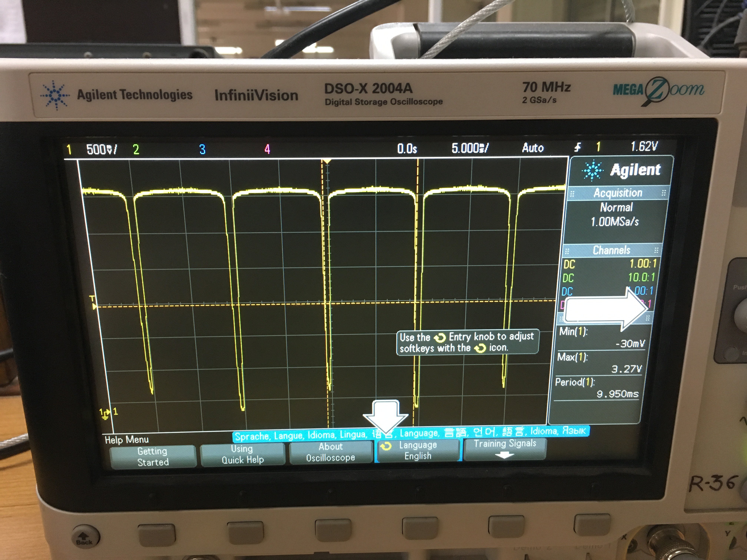
Task: Open the Acquisition panel header
Action: pos(618,193)
